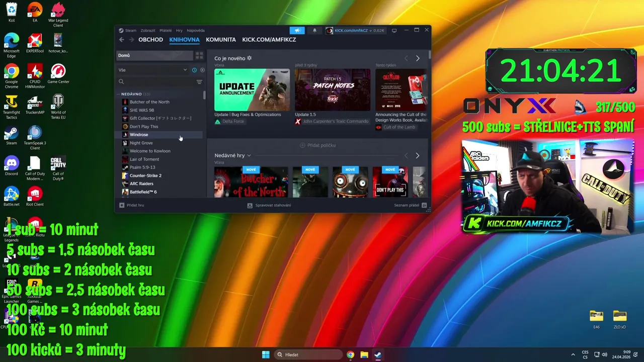Open the Patch 1.5 Patch Notes thumbnail
The width and height of the screenshot is (644, 362).
pos(333,90)
